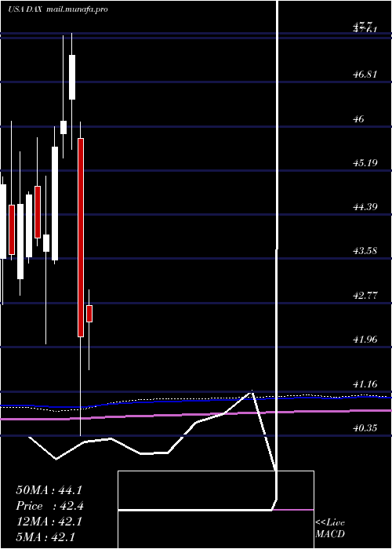Click the "50MA : 44.1" readout
This screenshot has width=392, height=549.
(x=49, y=490)
